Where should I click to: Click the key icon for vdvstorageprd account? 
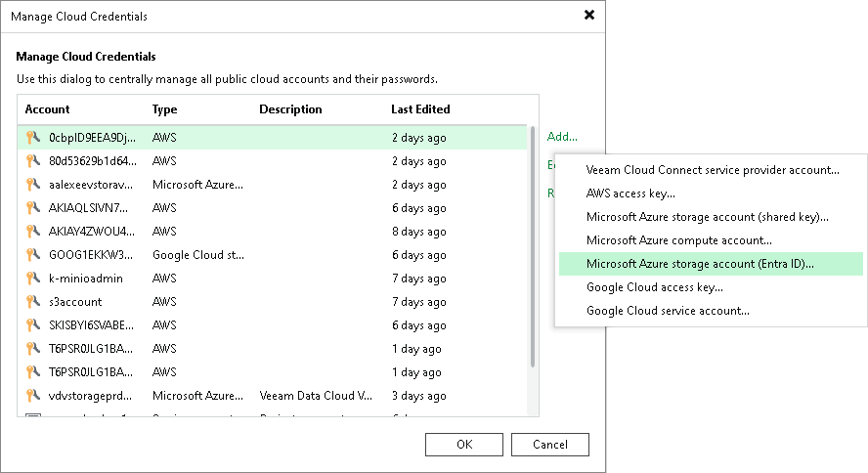pyautogui.click(x=33, y=396)
